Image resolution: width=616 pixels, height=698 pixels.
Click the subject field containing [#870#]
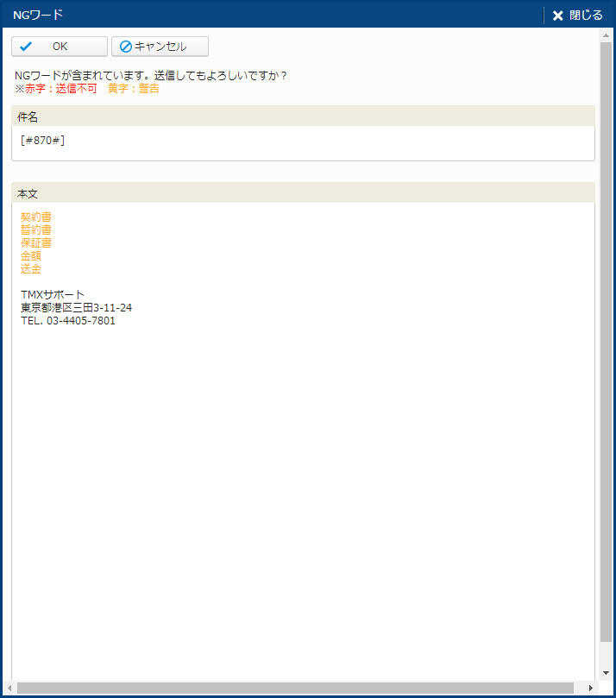[302, 142]
